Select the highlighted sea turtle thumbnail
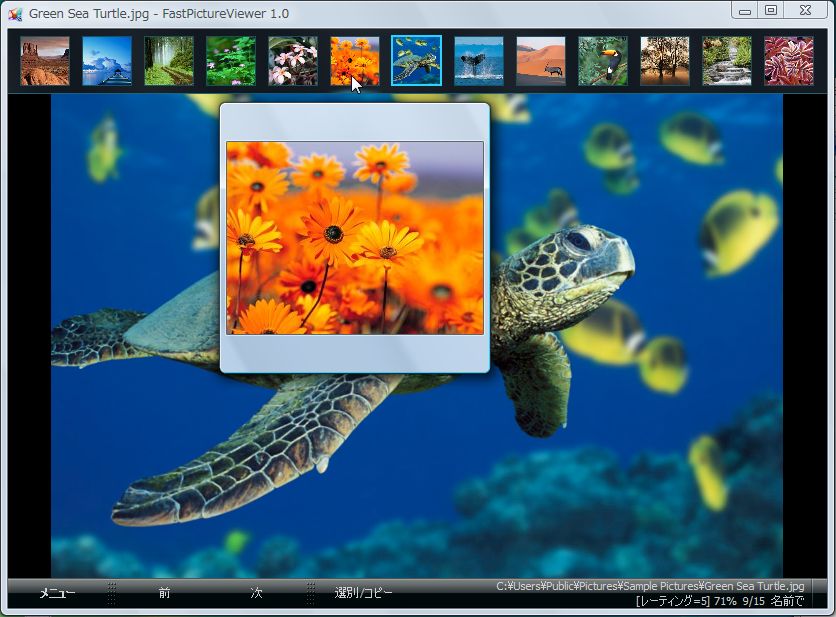 (416, 61)
